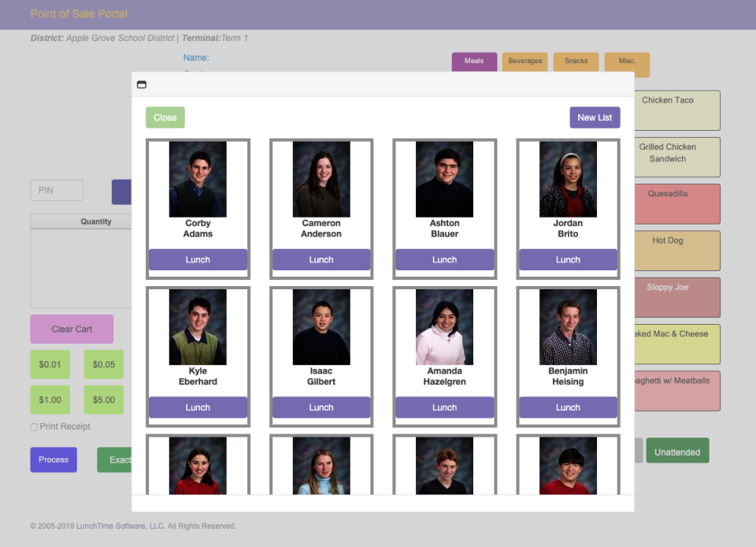The height and width of the screenshot is (547, 756).
Task: Select the Misc. category tab
Action: pyautogui.click(x=626, y=60)
